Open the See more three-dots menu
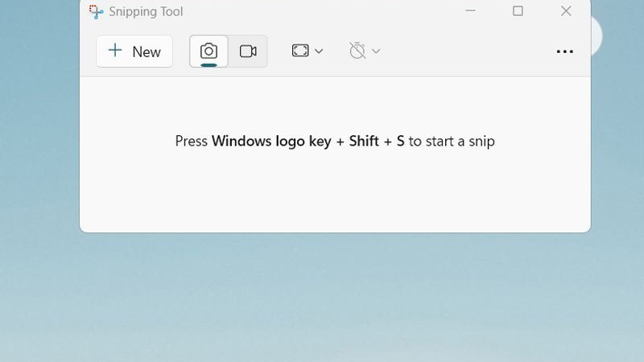This screenshot has width=644, height=362. (565, 51)
